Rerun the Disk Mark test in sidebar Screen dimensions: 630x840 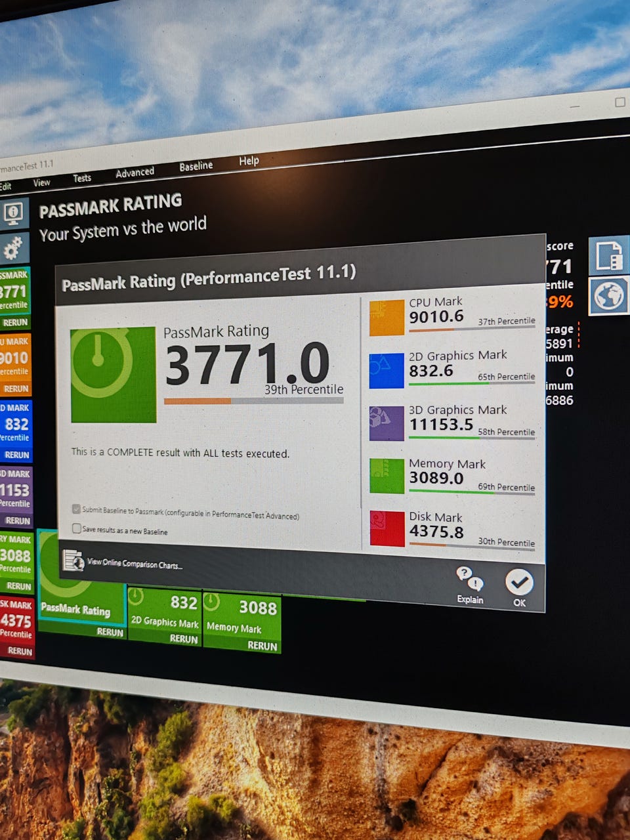[20, 651]
